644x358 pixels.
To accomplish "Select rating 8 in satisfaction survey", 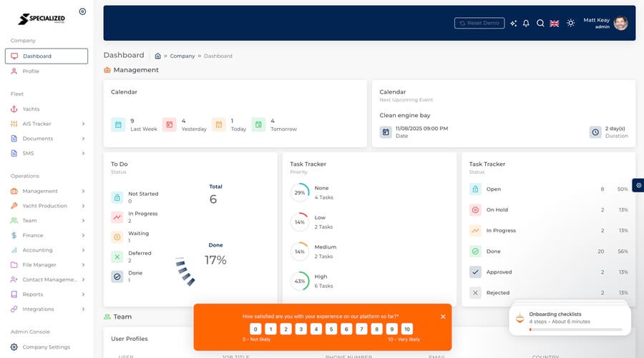I will click(376, 329).
